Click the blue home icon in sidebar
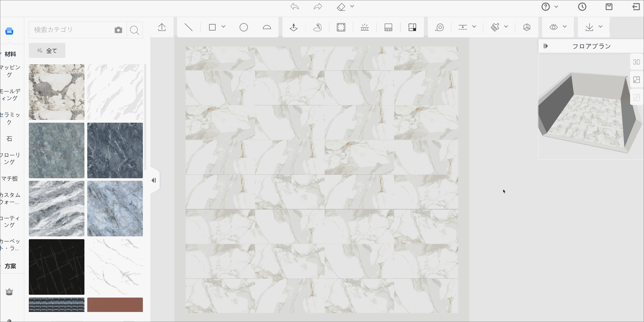The height and width of the screenshot is (322, 644). [x=9, y=31]
